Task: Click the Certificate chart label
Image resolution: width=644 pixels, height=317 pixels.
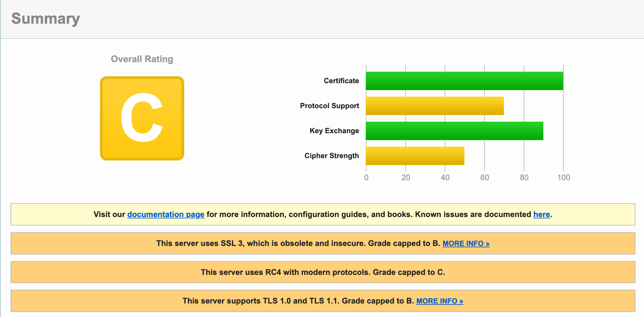Action: click(x=341, y=81)
